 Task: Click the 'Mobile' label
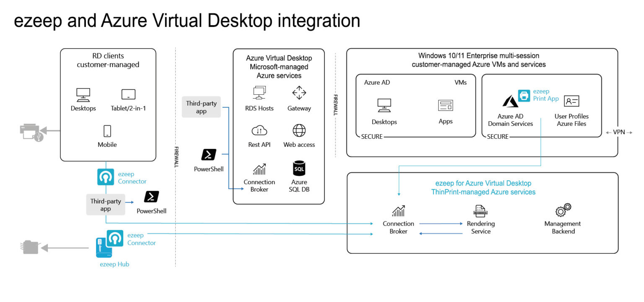(x=107, y=145)
